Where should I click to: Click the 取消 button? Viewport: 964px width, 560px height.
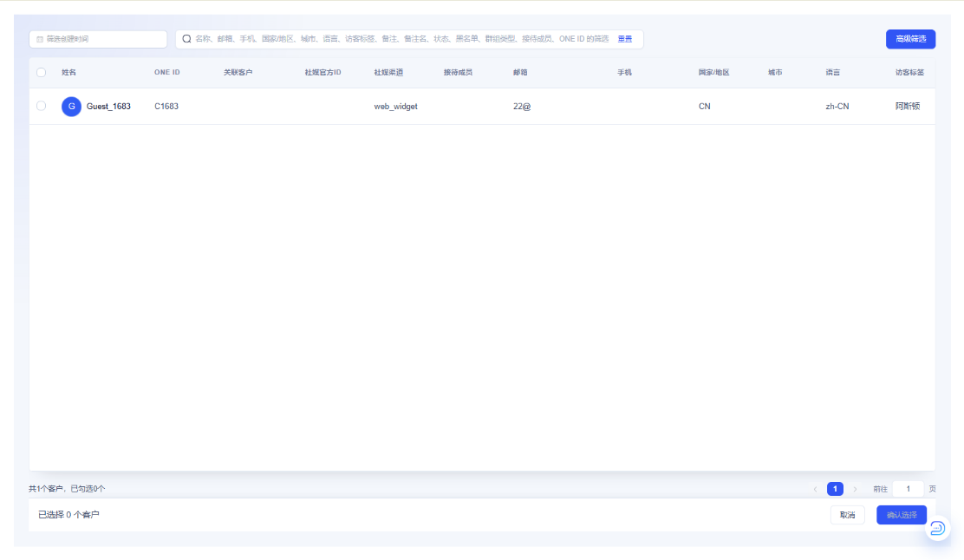coord(847,515)
